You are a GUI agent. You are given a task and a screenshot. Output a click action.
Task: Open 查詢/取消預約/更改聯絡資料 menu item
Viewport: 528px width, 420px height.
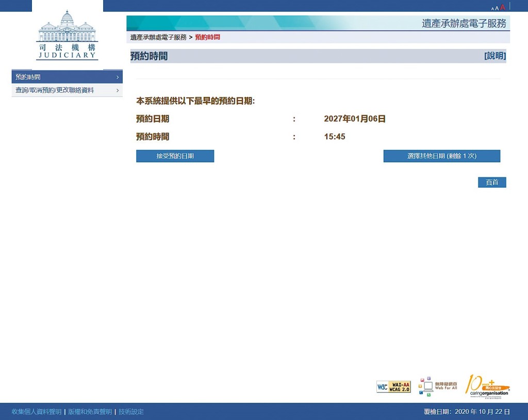click(67, 90)
